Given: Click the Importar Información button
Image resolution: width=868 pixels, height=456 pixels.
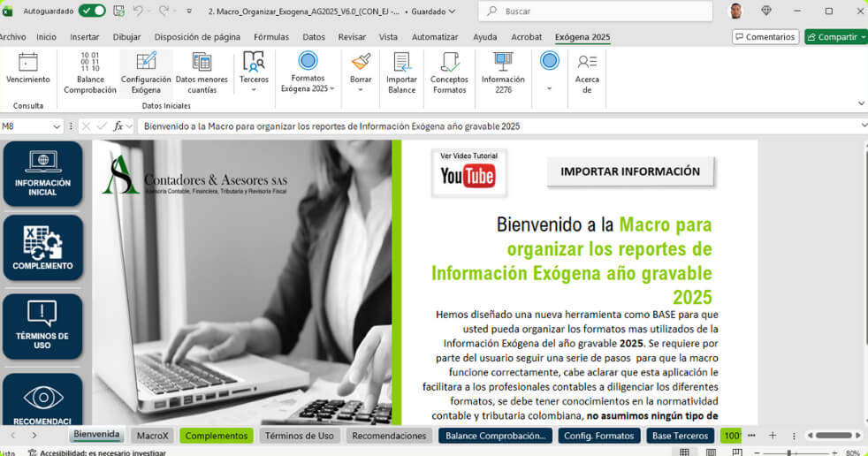Looking at the screenshot, I should pos(630,171).
